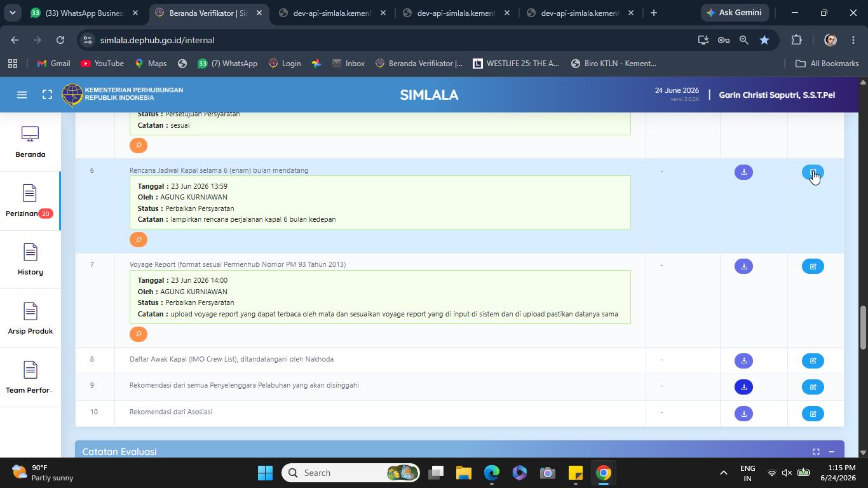
Task: Open History in the sidebar
Action: (x=30, y=260)
